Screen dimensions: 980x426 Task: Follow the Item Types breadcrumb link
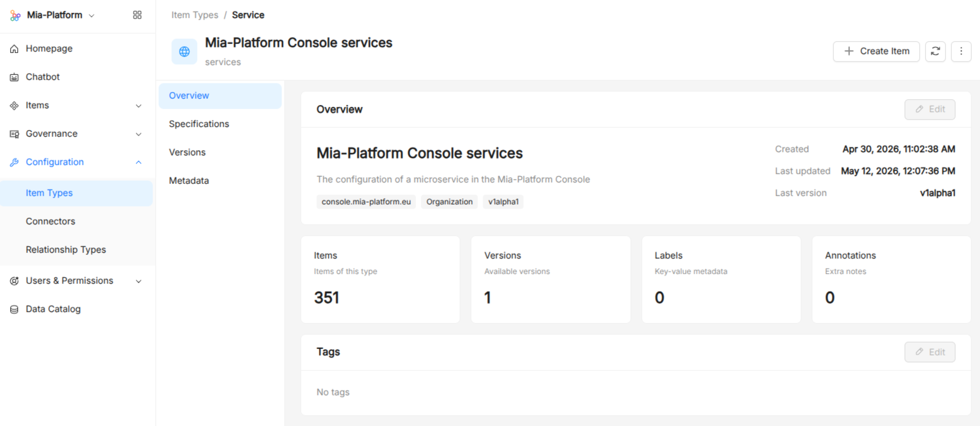coord(195,15)
